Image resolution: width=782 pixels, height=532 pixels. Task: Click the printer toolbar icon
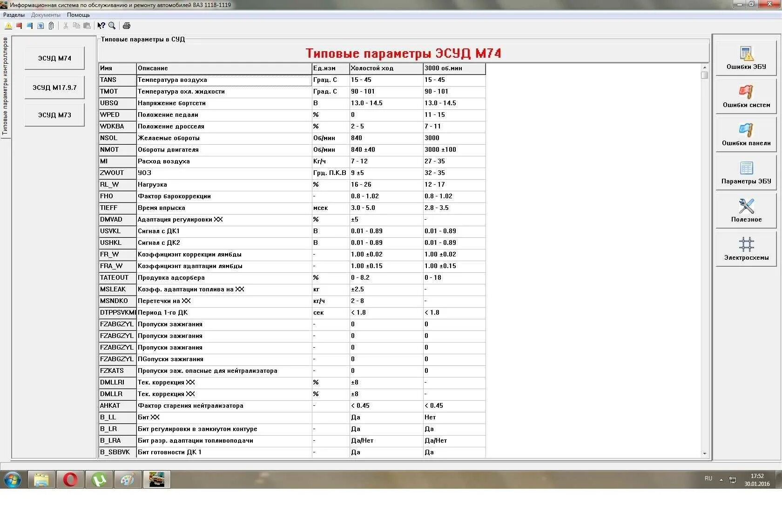pyautogui.click(x=126, y=26)
